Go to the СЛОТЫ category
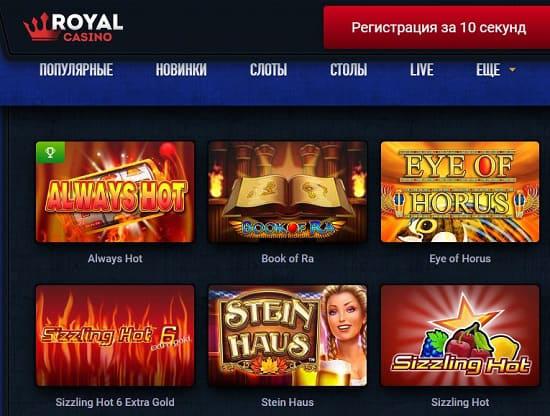550x416 pixels. 268,70
